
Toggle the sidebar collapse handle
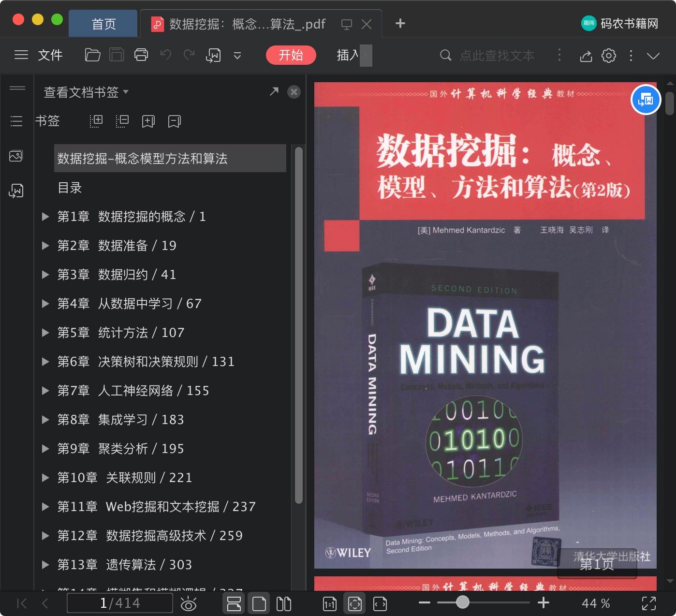[x=17, y=88]
